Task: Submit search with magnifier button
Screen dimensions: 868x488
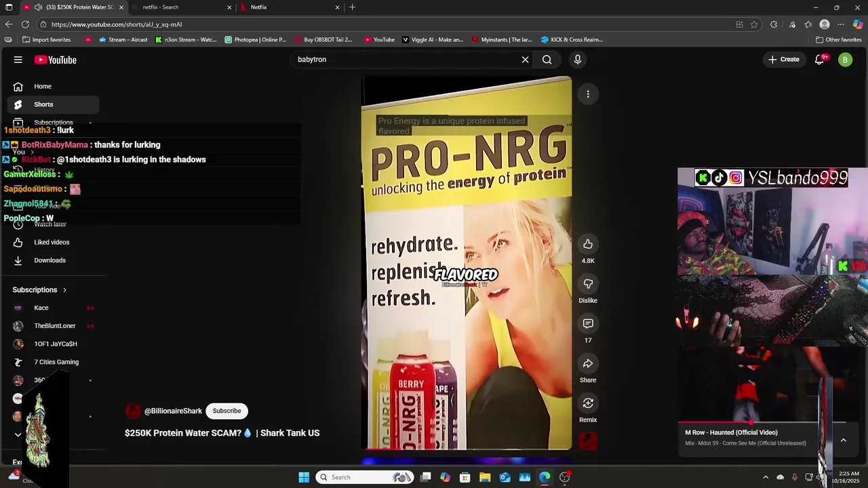Action: [547, 60]
